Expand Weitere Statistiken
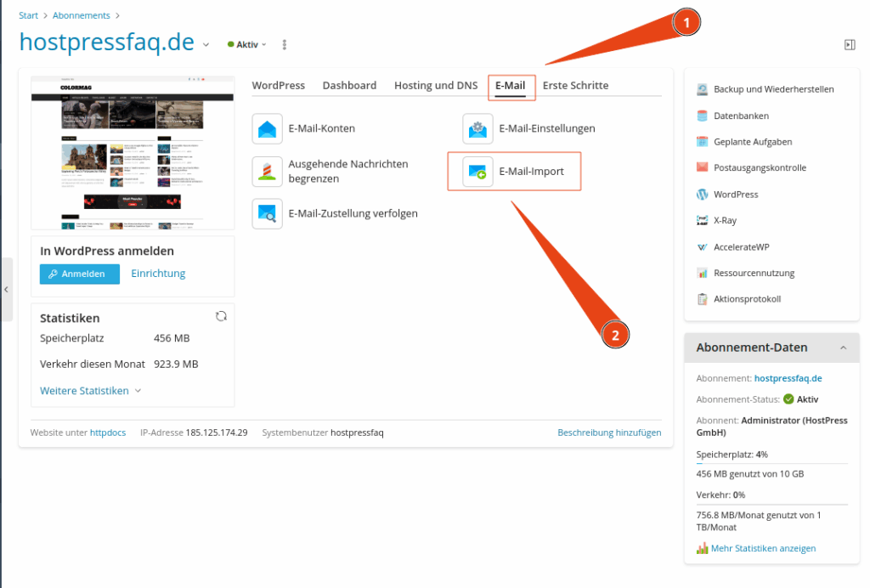This screenshot has width=870, height=588. pyautogui.click(x=90, y=391)
